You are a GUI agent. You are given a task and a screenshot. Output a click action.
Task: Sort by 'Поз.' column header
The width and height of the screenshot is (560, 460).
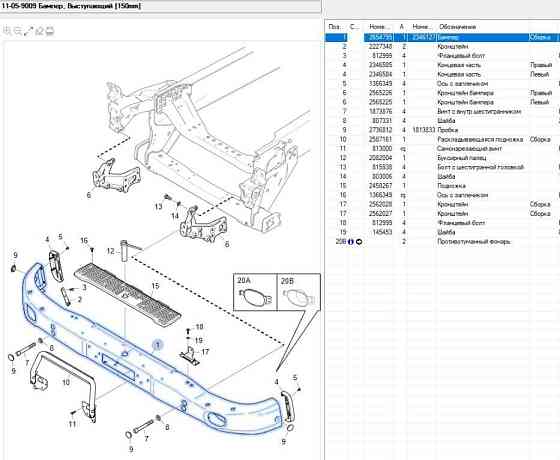(x=335, y=27)
